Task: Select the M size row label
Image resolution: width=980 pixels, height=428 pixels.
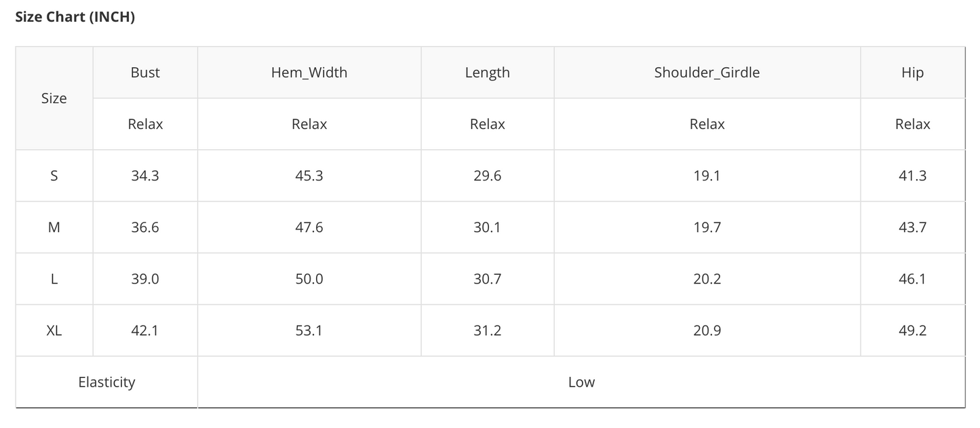Action: (54, 227)
